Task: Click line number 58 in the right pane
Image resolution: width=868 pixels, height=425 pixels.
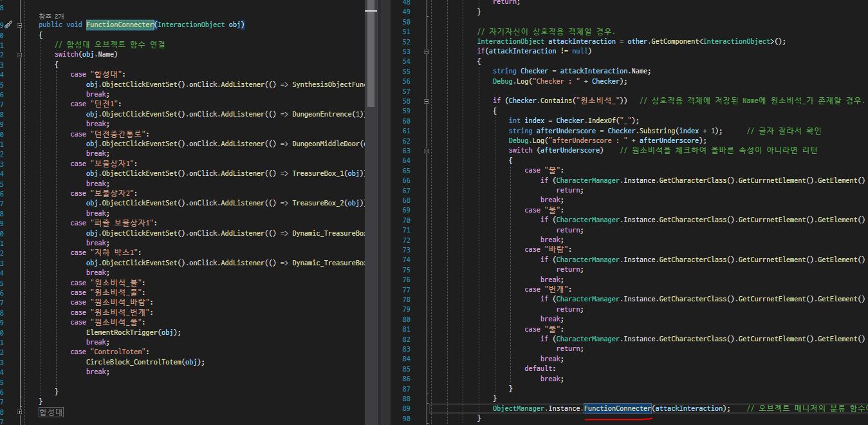Action: click(405, 101)
